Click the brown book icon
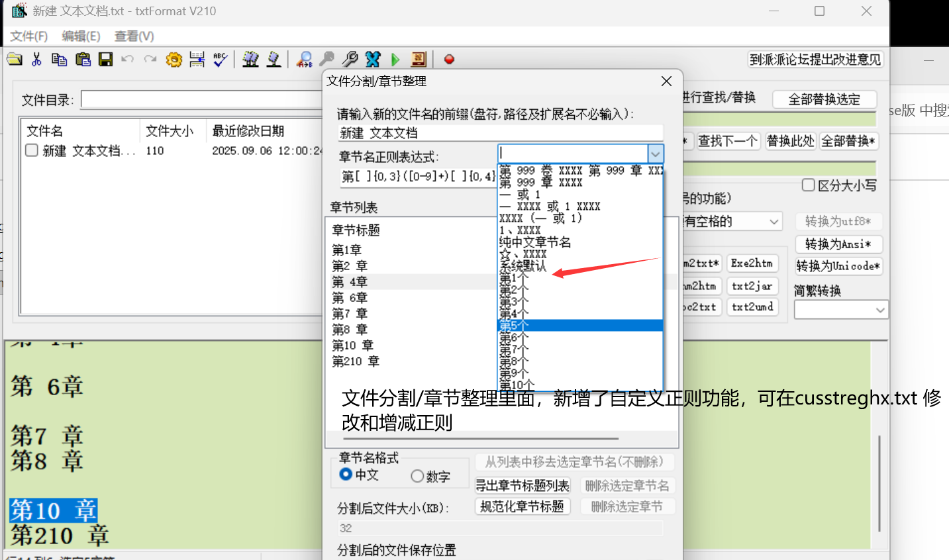Viewport: 949px width, 560px height. tap(419, 59)
